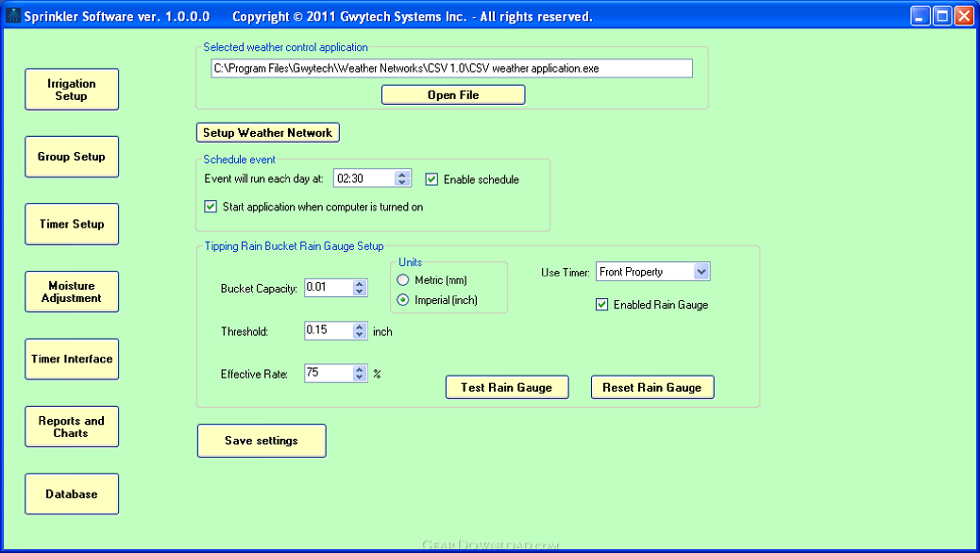This screenshot has width=980, height=553.
Task: Click Reset Rain Gauge button
Action: tap(652, 388)
